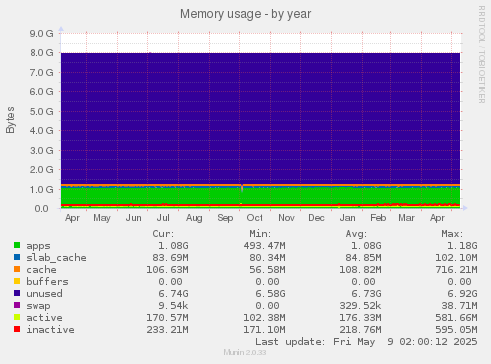Image resolution: width=491 pixels, height=364 pixels.
Task: Click the swap max value 38.71M
Action: click(x=459, y=306)
